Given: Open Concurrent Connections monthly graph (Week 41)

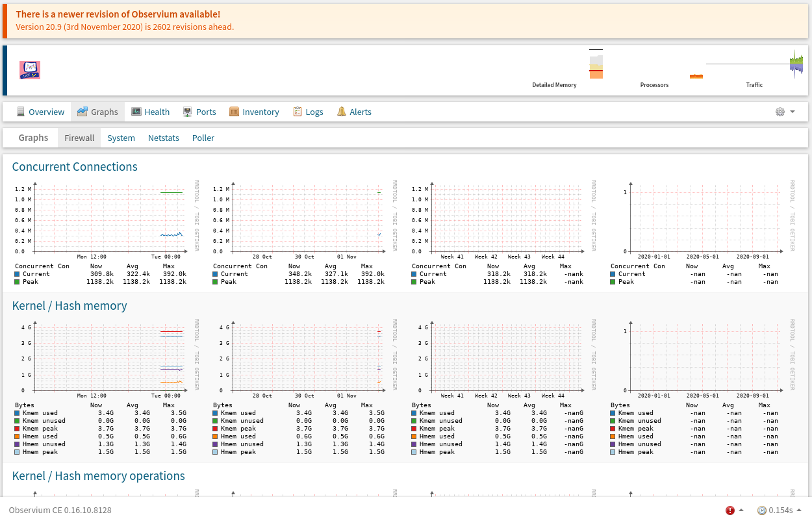Looking at the screenshot, I should [x=504, y=233].
